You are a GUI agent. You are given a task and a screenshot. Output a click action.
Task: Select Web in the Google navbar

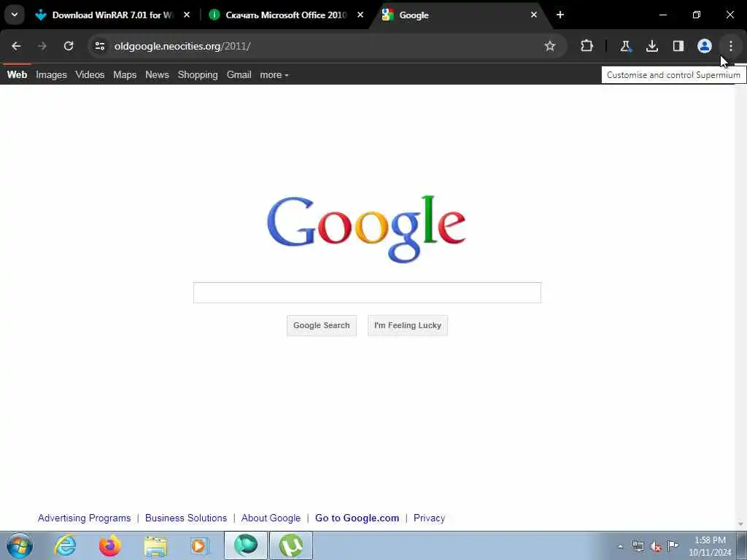[x=18, y=75]
